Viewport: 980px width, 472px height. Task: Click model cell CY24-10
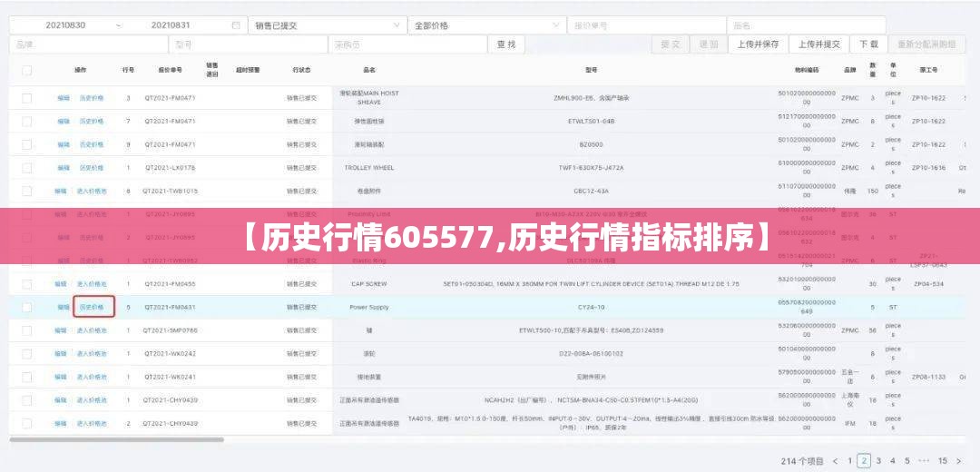(x=591, y=307)
